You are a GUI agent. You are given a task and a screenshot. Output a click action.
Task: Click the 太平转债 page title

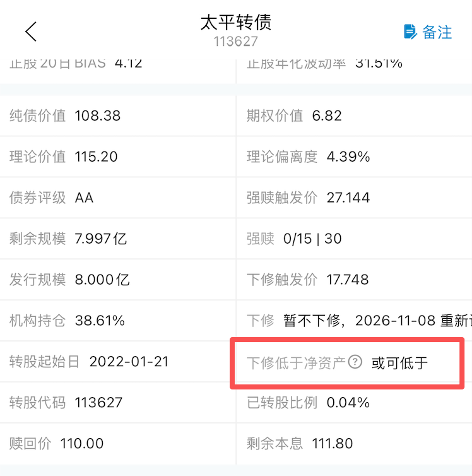[235, 23]
